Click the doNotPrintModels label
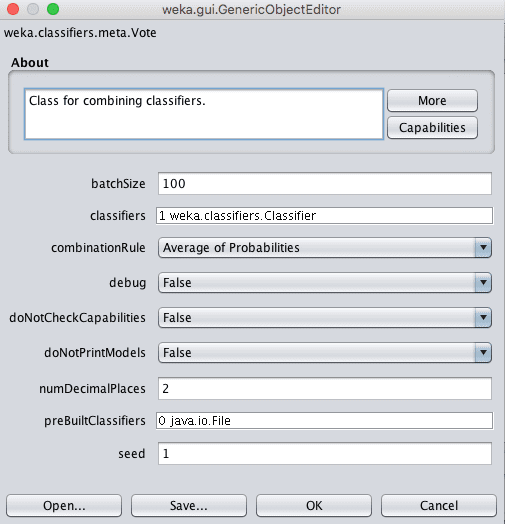 click(95, 353)
